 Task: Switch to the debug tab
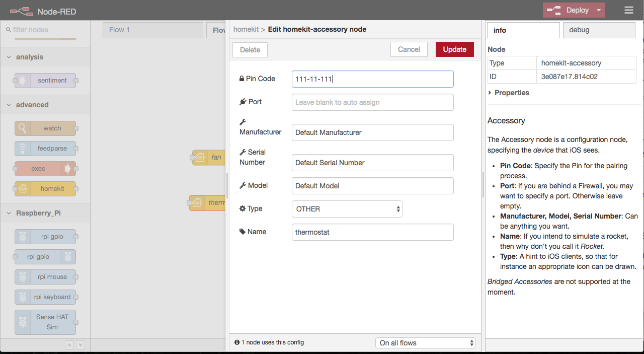coord(599,30)
